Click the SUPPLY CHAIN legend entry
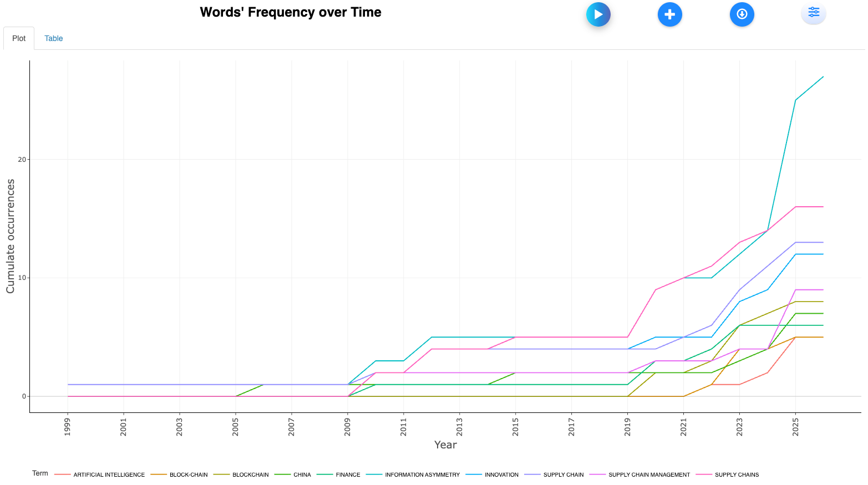The height and width of the screenshot is (485, 868). pos(564,475)
